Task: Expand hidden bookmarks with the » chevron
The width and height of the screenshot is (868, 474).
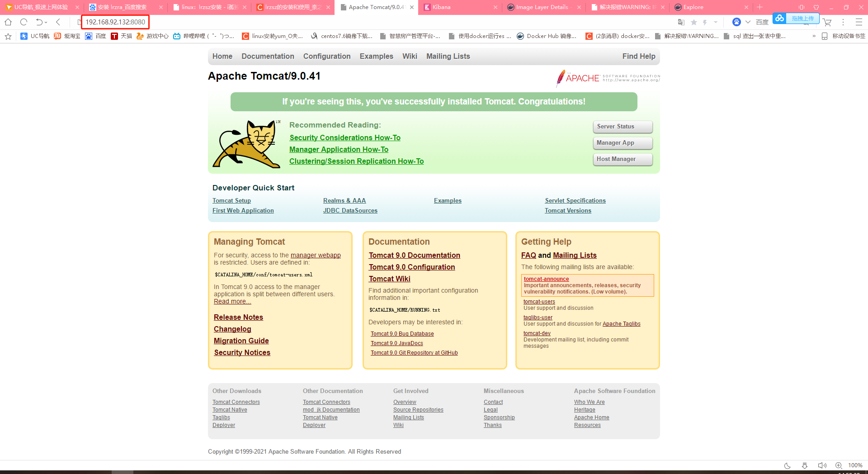Action: click(x=814, y=36)
